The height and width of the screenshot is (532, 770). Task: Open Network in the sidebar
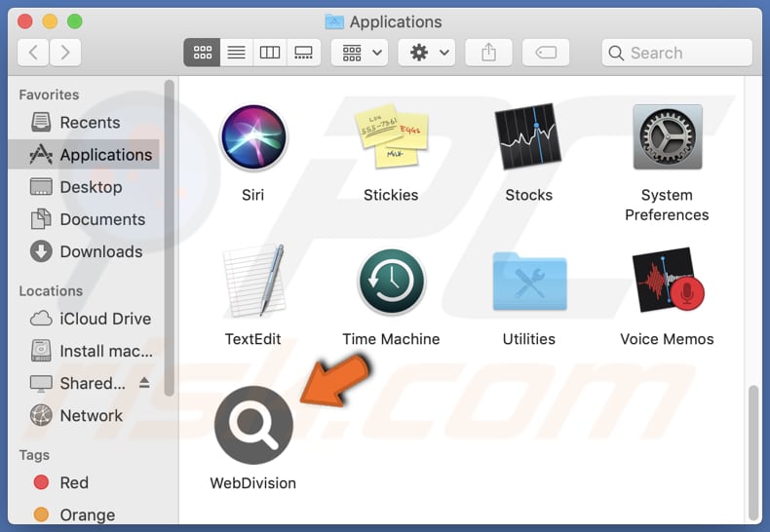pos(84,416)
